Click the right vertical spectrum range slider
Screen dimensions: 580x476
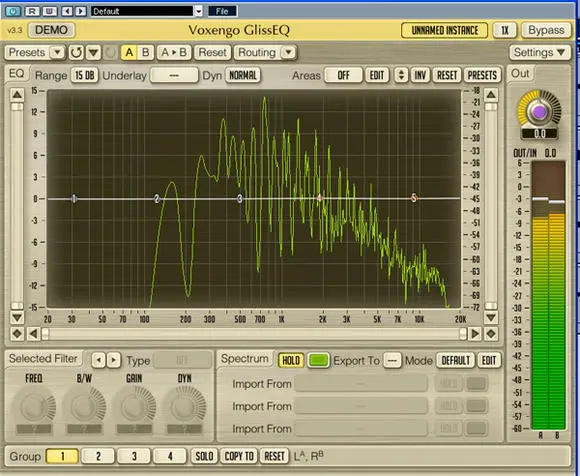490,206
